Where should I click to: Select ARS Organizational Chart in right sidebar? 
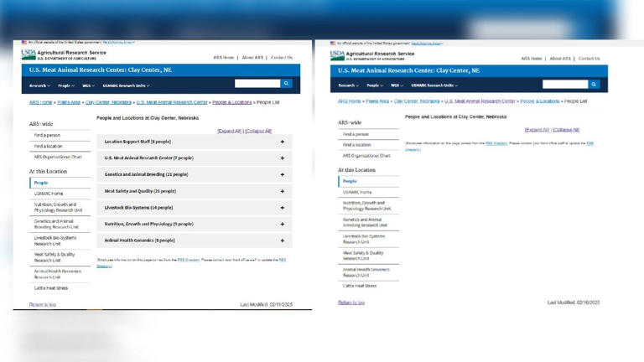[366, 156]
